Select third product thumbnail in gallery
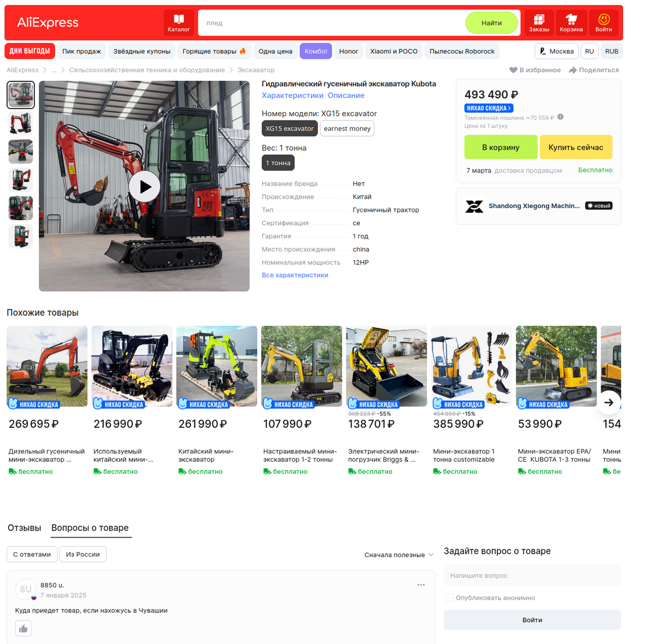The height and width of the screenshot is (644, 661). pyautogui.click(x=20, y=151)
